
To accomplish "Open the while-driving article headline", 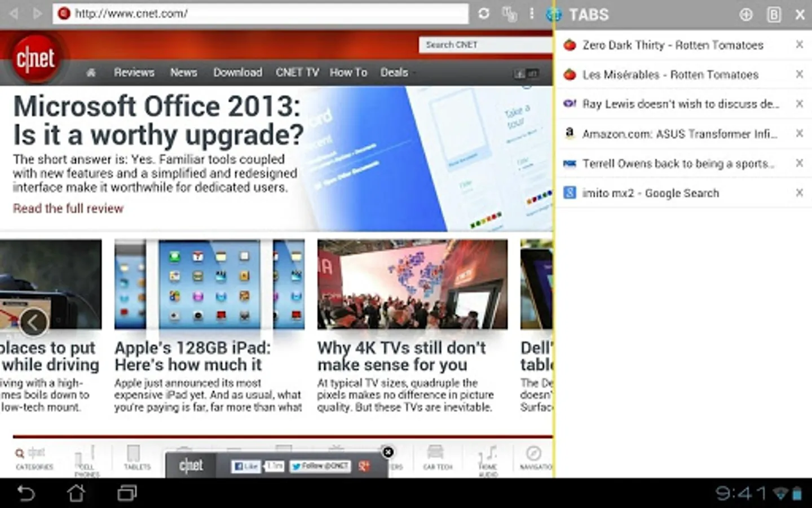I will coord(50,356).
